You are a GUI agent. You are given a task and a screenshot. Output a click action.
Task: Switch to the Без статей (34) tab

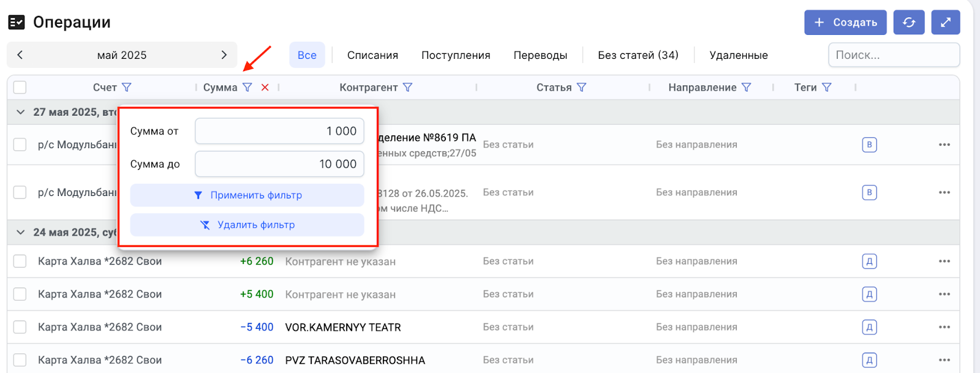point(638,55)
